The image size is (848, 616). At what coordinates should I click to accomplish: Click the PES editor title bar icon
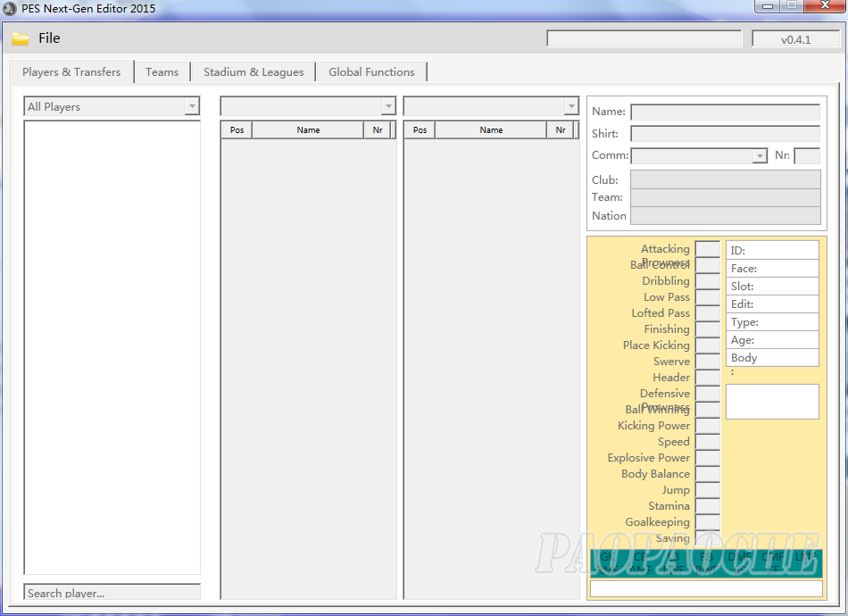coord(10,9)
